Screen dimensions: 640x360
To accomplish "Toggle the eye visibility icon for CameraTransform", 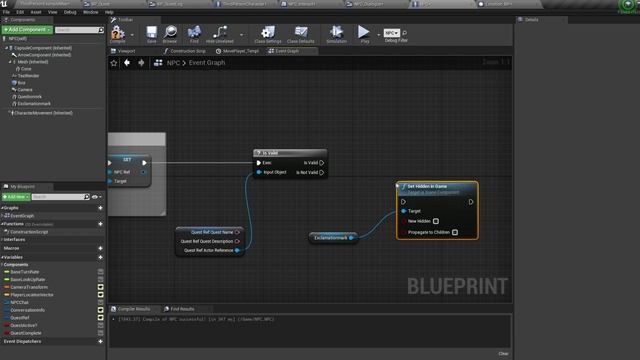I will (x=100, y=287).
